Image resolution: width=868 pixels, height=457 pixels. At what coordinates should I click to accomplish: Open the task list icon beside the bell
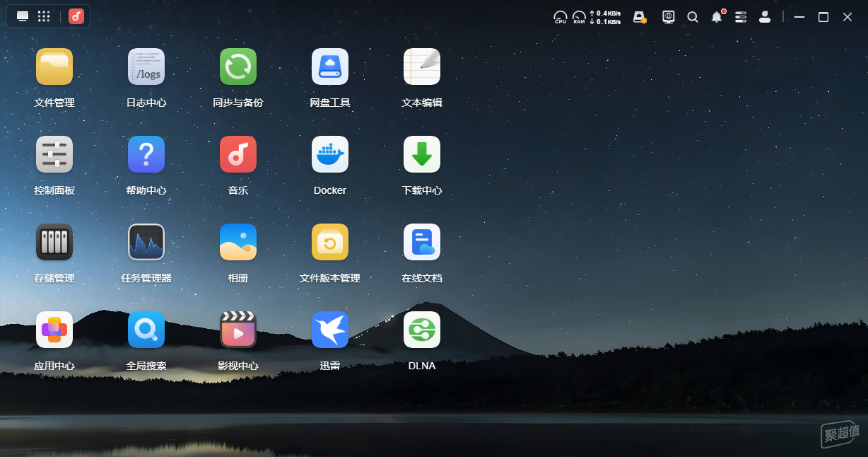(x=741, y=17)
